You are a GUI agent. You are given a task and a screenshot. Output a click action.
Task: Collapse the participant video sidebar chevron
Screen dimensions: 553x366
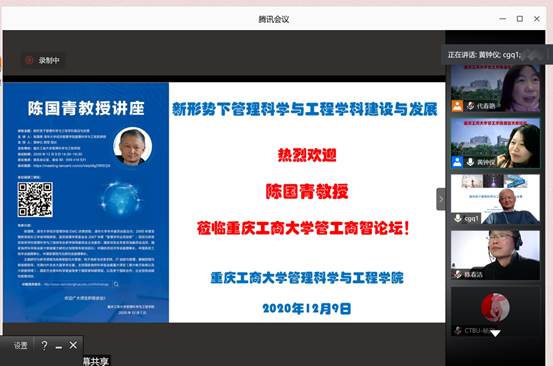pyautogui.click(x=441, y=199)
